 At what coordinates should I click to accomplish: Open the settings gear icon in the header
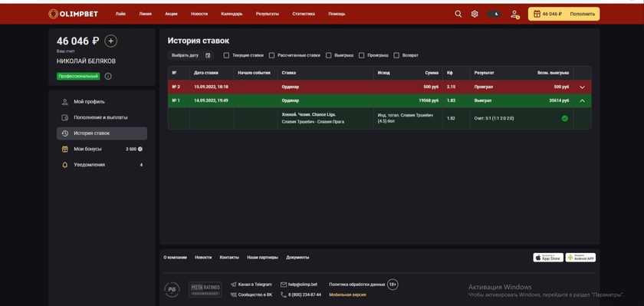475,14
